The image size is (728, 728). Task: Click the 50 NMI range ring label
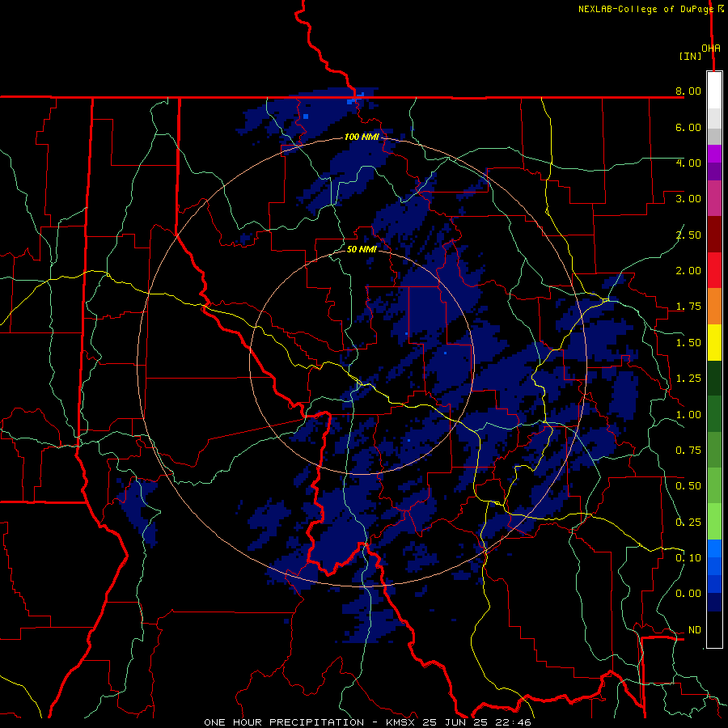pyautogui.click(x=362, y=249)
